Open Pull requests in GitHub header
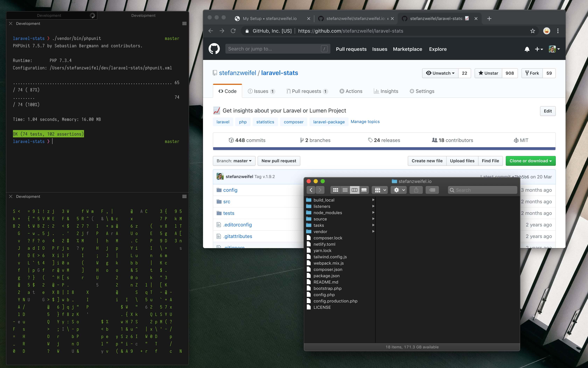Screen dimensions: 588x368 (351, 49)
